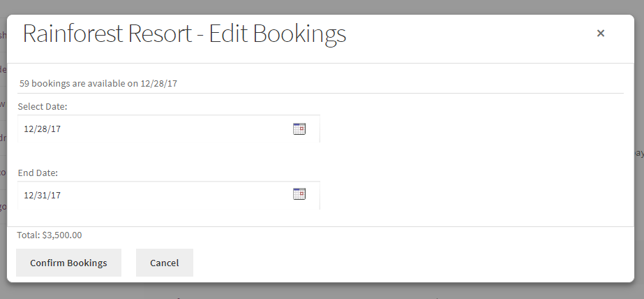Click the Select Date input field
This screenshot has height=299, width=644.
point(153,129)
